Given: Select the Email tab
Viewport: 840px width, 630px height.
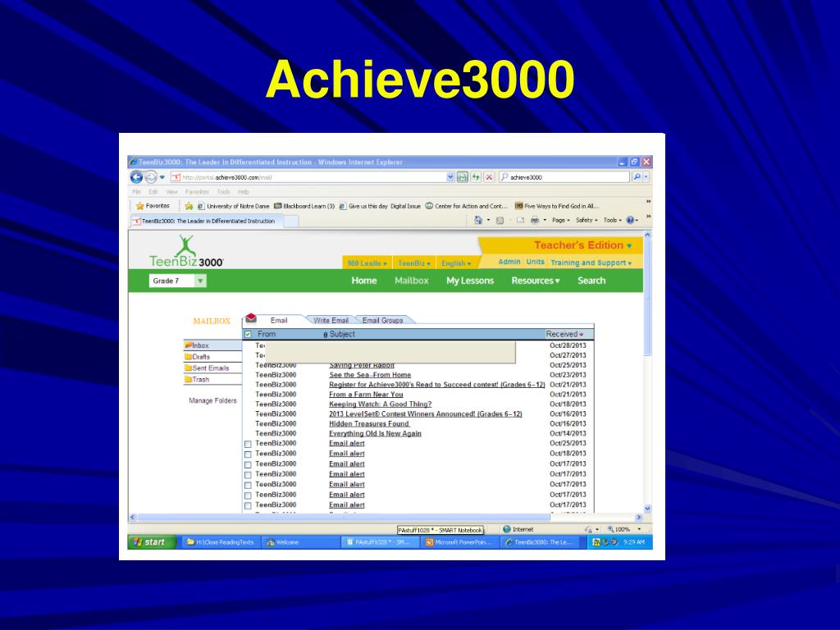Looking at the screenshot, I should [279, 321].
